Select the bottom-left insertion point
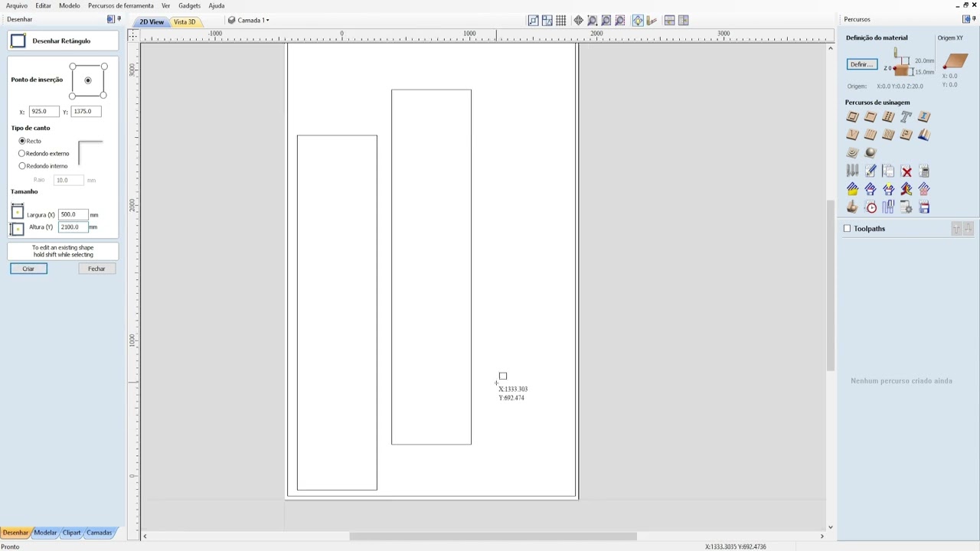The height and width of the screenshot is (551, 980). (x=73, y=95)
